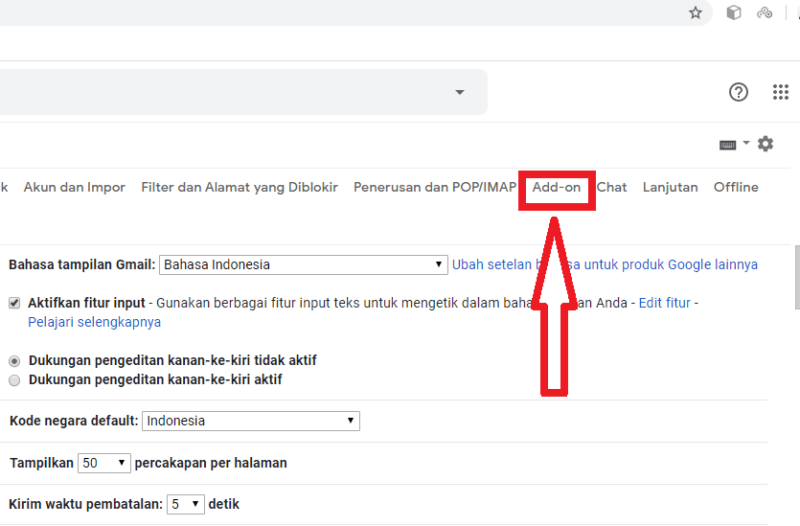Image resolution: width=800 pixels, height=526 pixels.
Task: Open Kirim waktu pembatalan 5 detik dropdown
Action: pos(186,505)
